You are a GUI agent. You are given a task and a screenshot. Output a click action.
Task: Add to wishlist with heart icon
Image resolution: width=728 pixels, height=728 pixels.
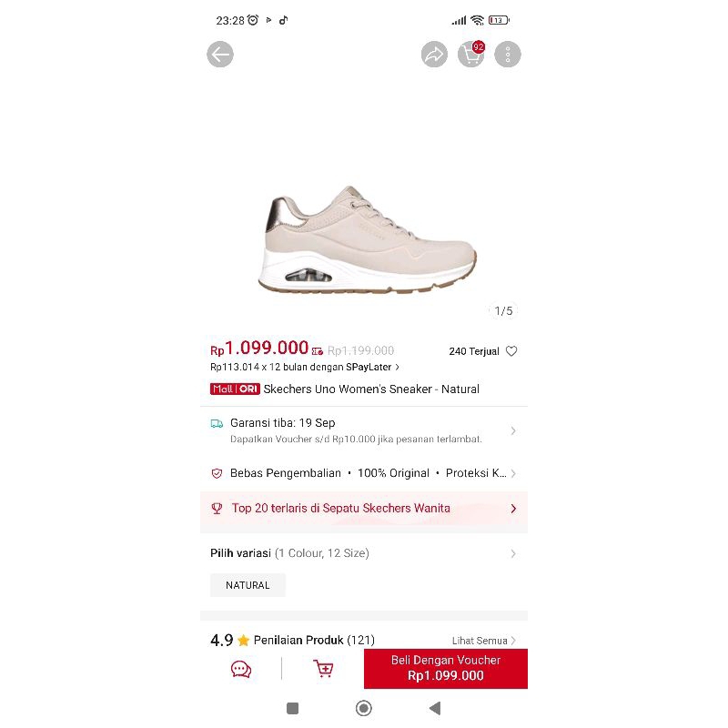[511, 351]
